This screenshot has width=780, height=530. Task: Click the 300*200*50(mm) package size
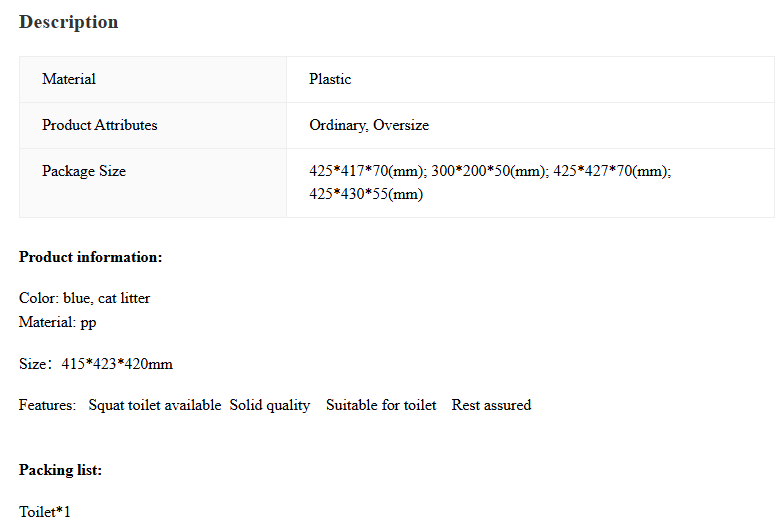tap(490, 171)
